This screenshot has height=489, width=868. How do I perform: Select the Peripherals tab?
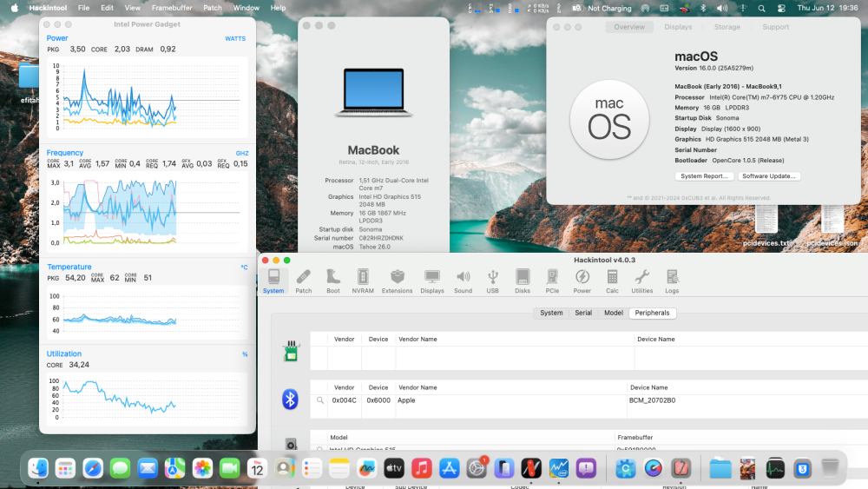click(x=652, y=313)
